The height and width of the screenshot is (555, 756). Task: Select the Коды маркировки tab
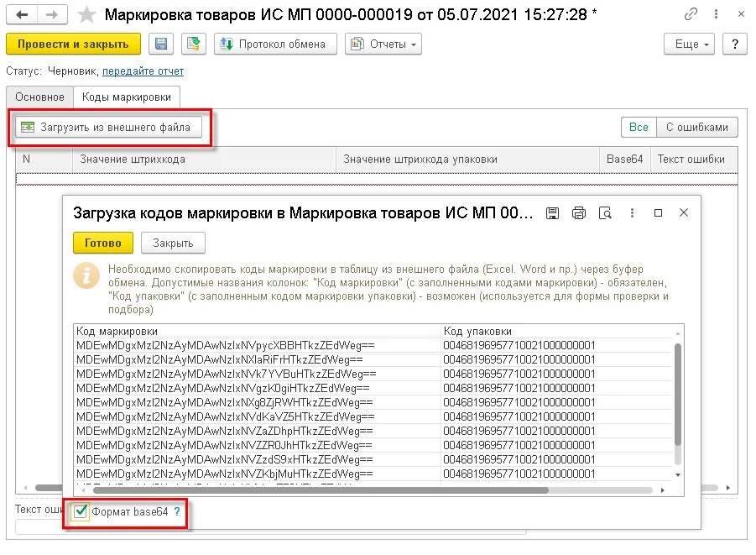pos(127,97)
